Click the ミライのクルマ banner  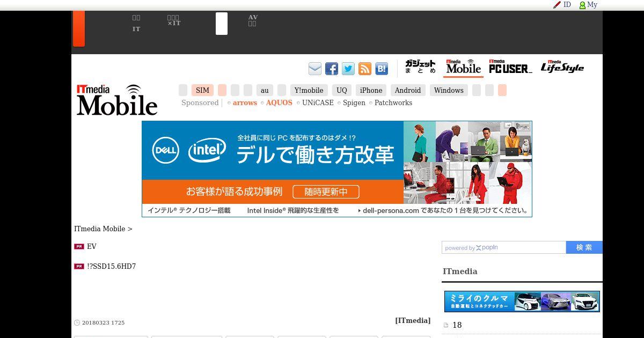522,302
